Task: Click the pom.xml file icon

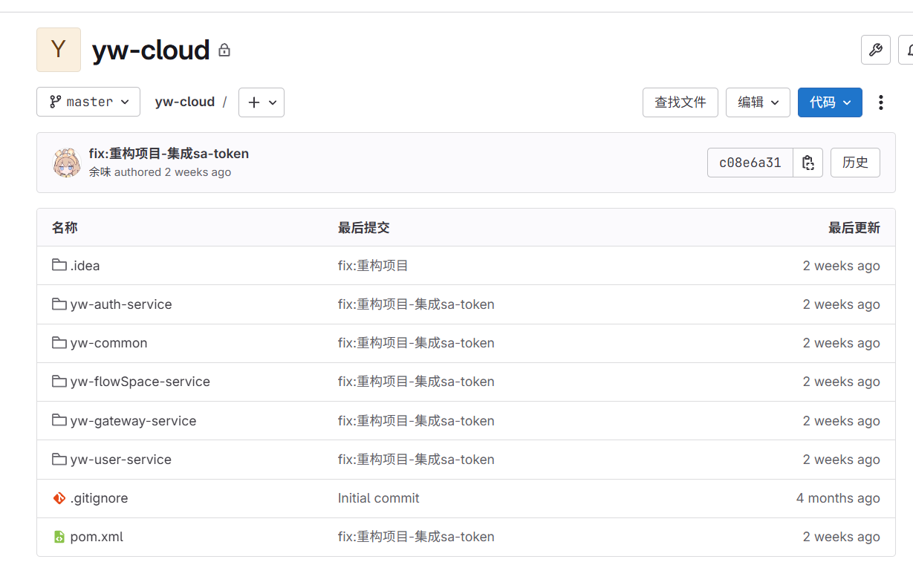Action: coord(59,537)
